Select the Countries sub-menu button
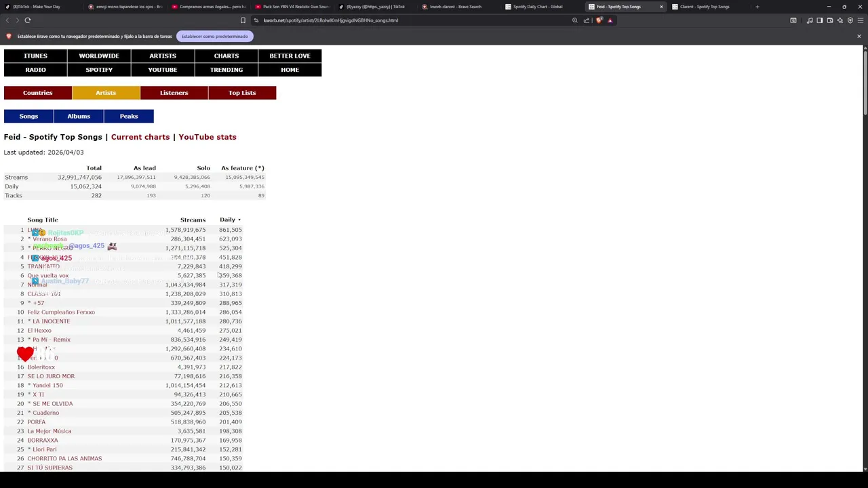 (38, 93)
